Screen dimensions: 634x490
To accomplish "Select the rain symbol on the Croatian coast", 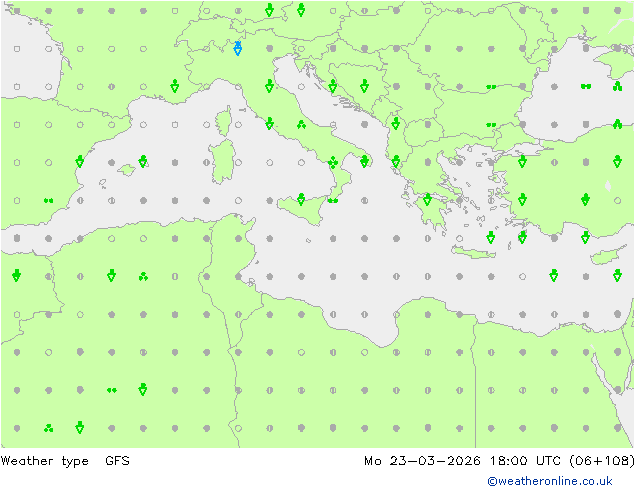I will (x=333, y=86).
